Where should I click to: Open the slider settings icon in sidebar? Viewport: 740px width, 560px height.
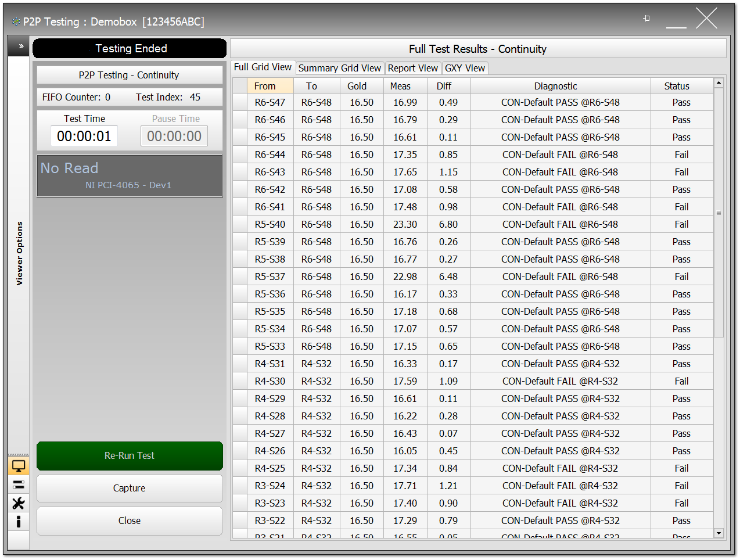tap(19, 484)
